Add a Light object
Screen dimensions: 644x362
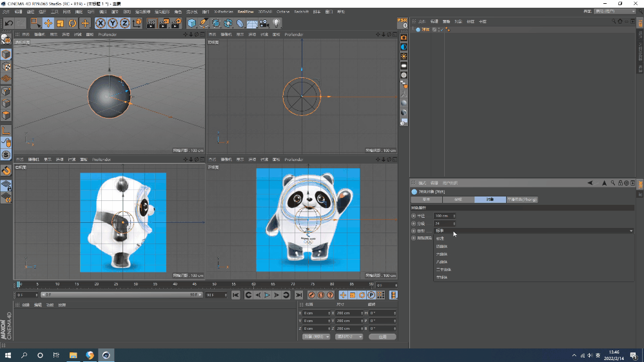pyautogui.click(x=277, y=23)
